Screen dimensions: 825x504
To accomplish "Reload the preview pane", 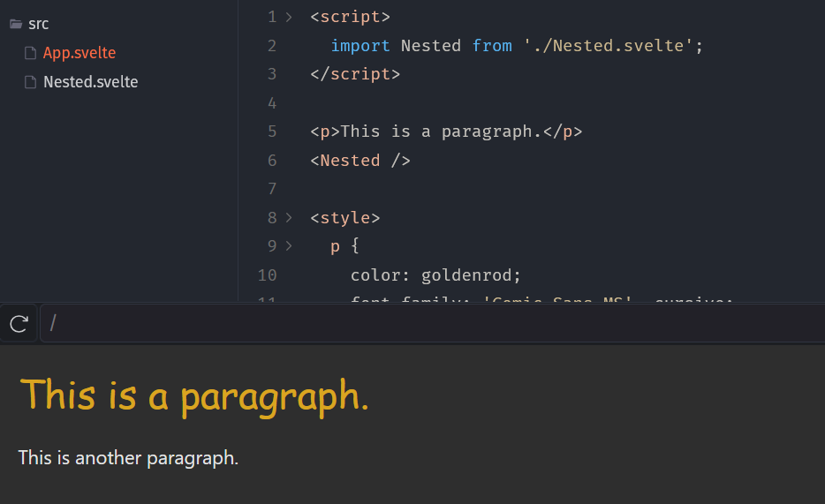I will click(x=19, y=324).
